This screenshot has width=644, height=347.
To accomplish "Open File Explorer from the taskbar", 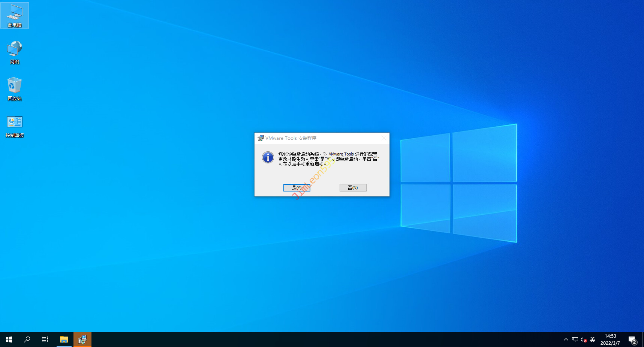I will (64, 340).
